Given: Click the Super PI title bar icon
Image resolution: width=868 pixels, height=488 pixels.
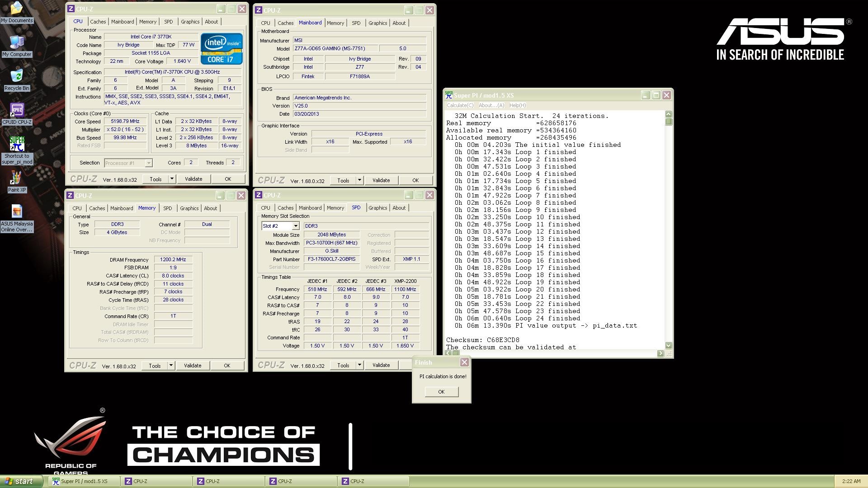Looking at the screenshot, I should (x=449, y=95).
